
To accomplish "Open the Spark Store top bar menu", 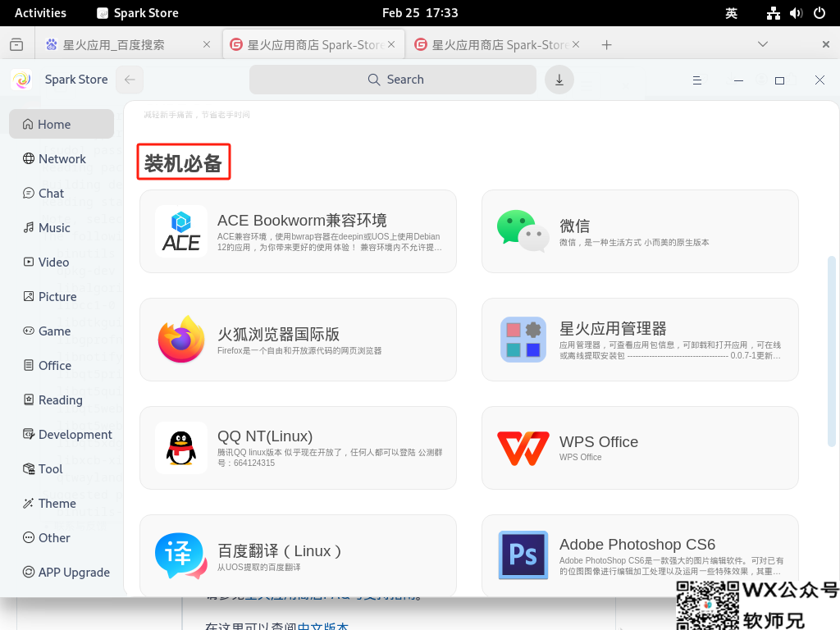I will (138, 13).
